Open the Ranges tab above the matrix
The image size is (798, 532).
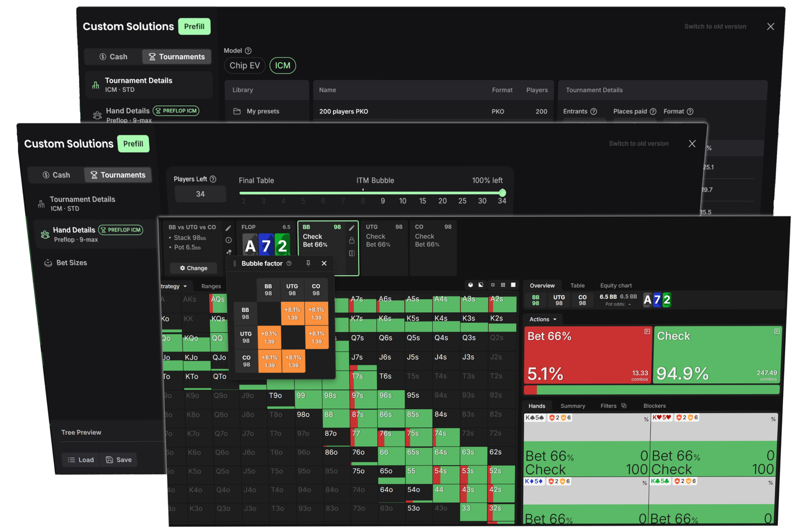coord(211,286)
